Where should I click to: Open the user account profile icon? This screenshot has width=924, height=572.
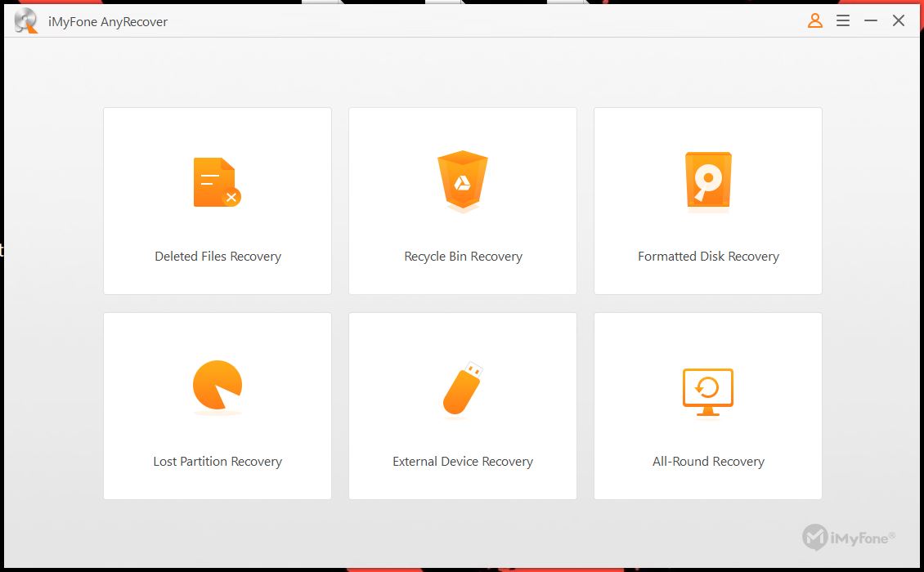click(x=815, y=20)
